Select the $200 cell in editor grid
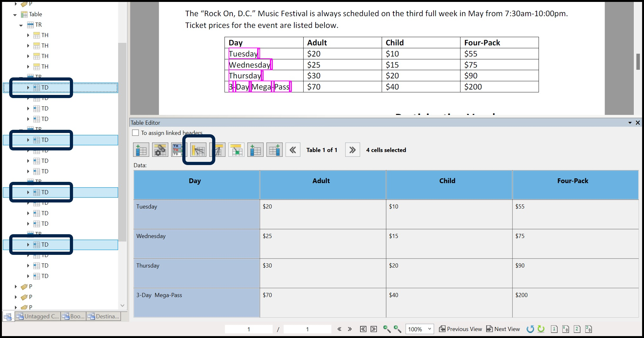The image size is (644, 338). tap(575, 303)
